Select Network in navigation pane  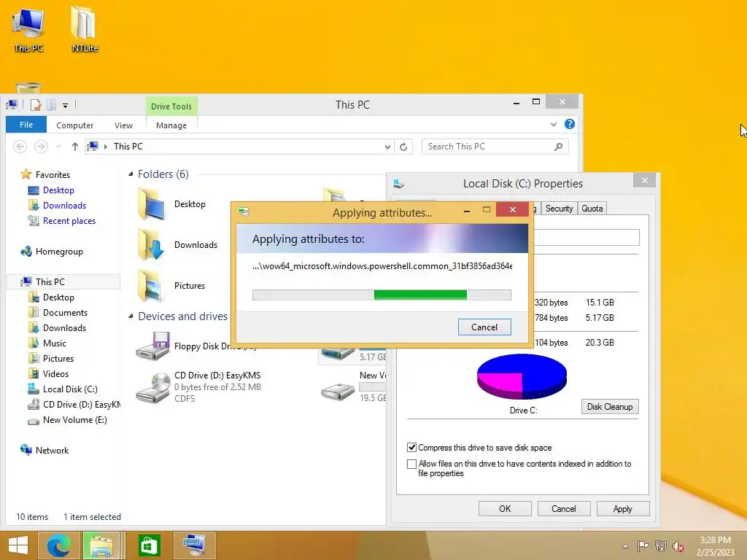tap(44, 450)
